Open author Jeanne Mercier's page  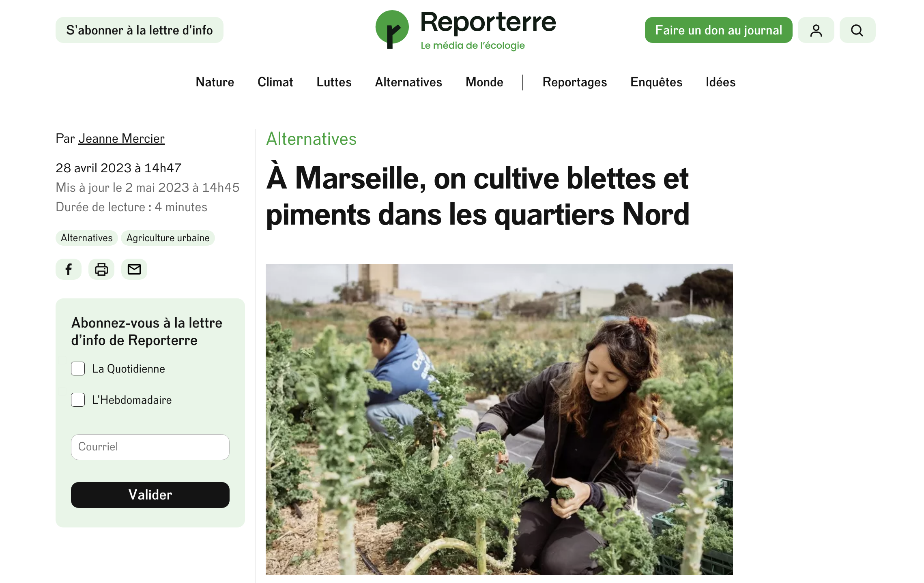click(x=121, y=138)
